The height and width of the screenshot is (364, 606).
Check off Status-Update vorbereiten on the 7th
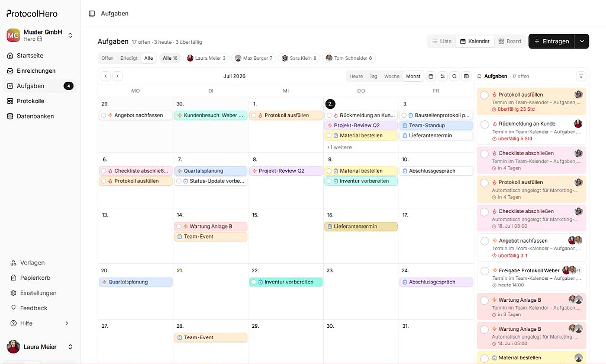click(x=179, y=181)
